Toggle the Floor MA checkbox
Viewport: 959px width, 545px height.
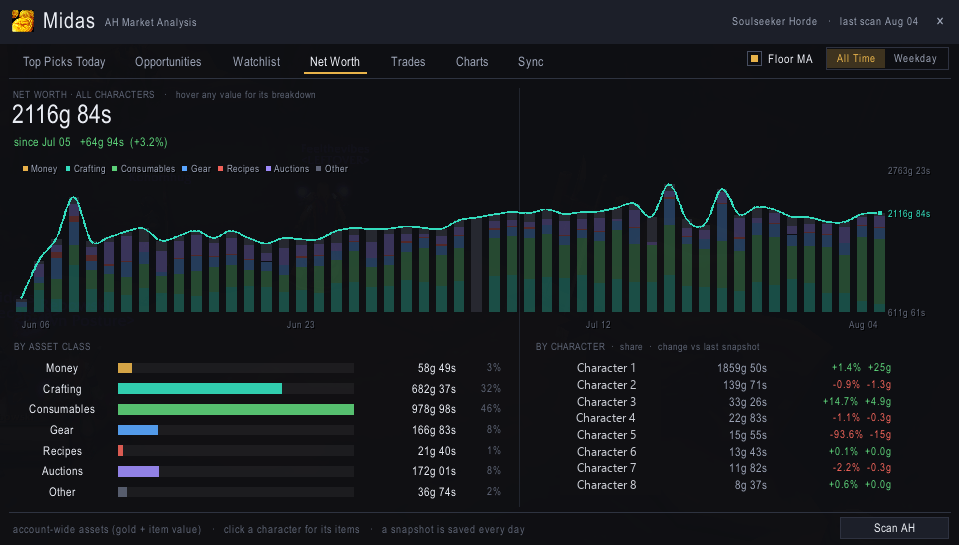tap(754, 59)
